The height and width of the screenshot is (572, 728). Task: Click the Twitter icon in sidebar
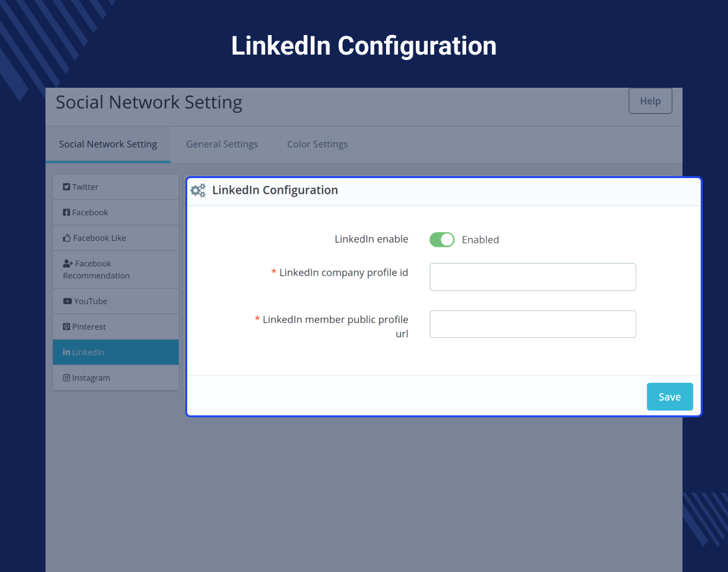coord(66,187)
